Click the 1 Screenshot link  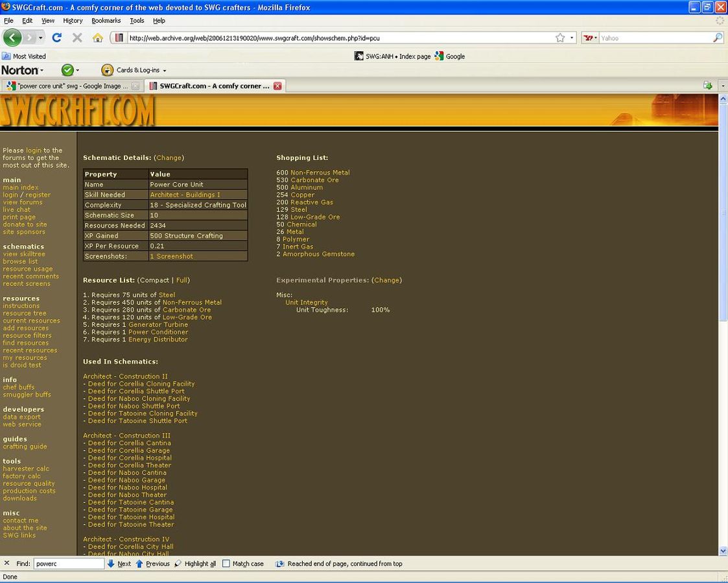[171, 256]
